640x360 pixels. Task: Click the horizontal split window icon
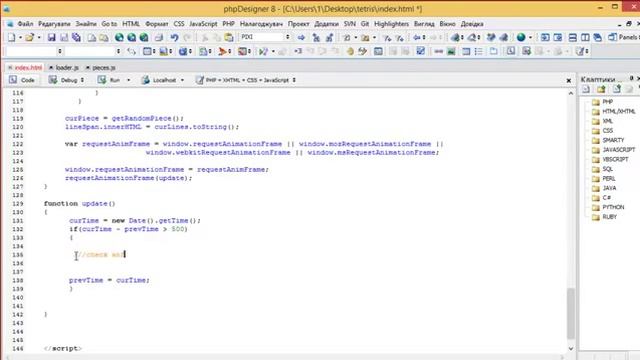[x=573, y=38]
